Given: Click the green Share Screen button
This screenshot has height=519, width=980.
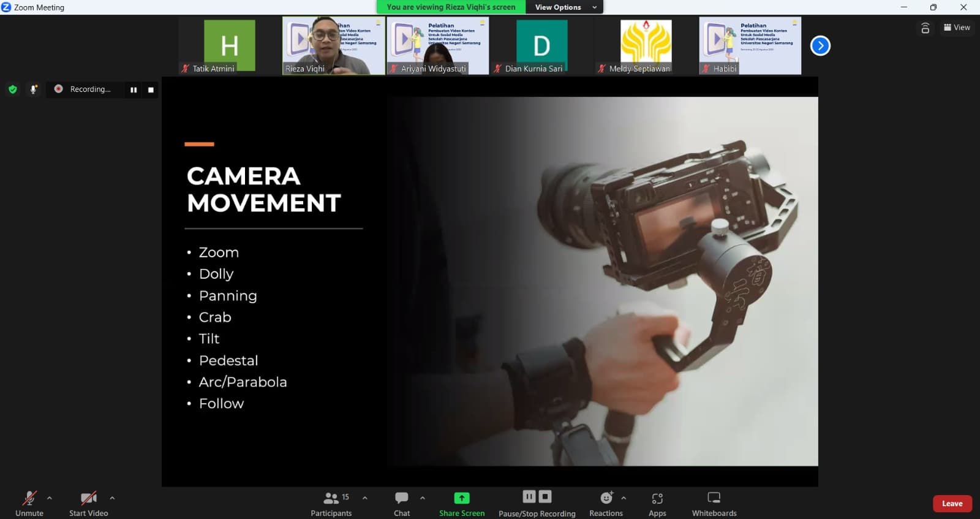Looking at the screenshot, I should click(462, 504).
